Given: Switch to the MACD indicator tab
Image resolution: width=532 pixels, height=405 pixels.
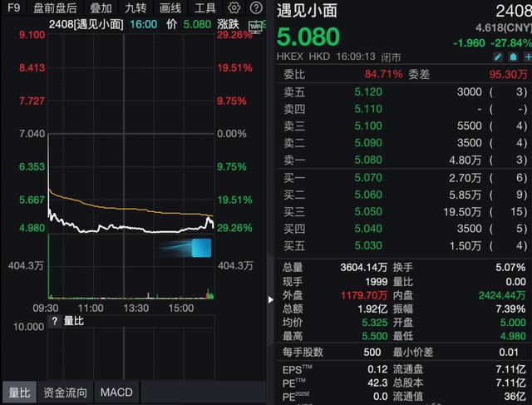Looking at the screenshot, I should [x=116, y=392].
